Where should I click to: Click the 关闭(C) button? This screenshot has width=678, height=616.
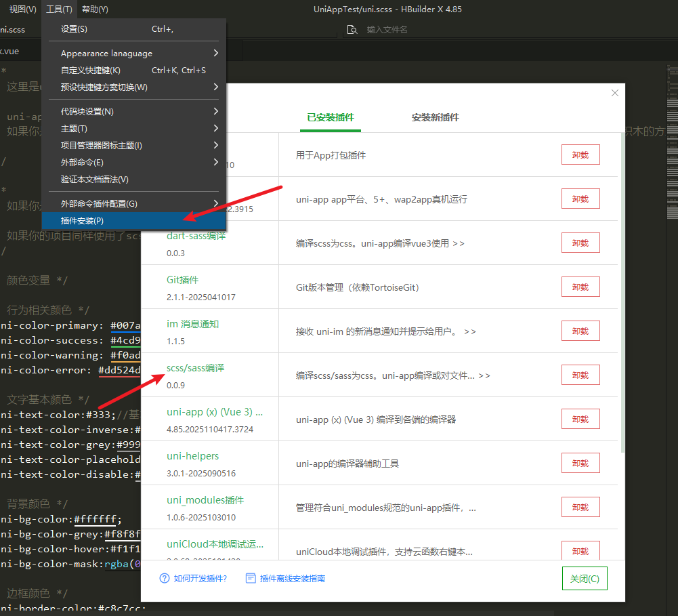pos(585,579)
